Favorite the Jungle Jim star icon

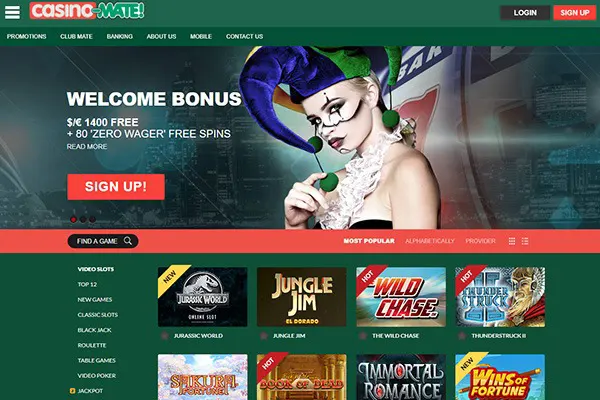click(264, 336)
